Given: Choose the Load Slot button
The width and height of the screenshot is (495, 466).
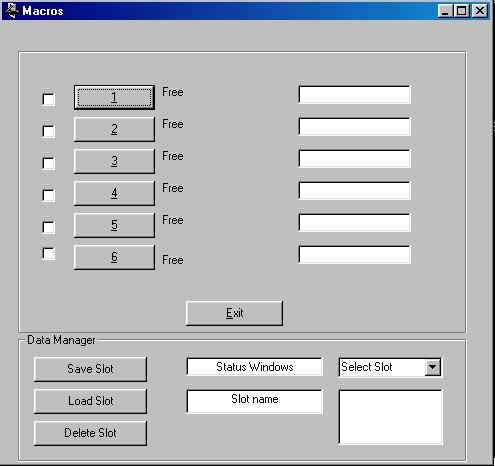Looking at the screenshot, I should pos(90,401).
